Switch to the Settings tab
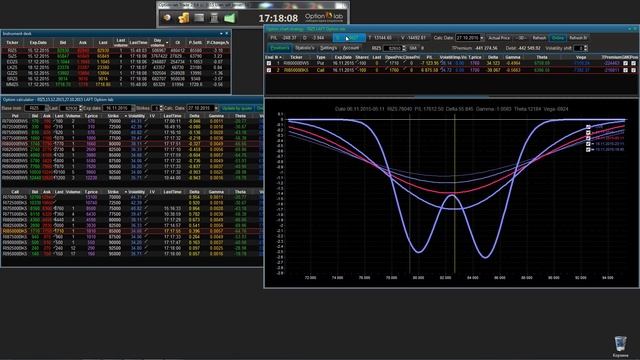 (328, 48)
